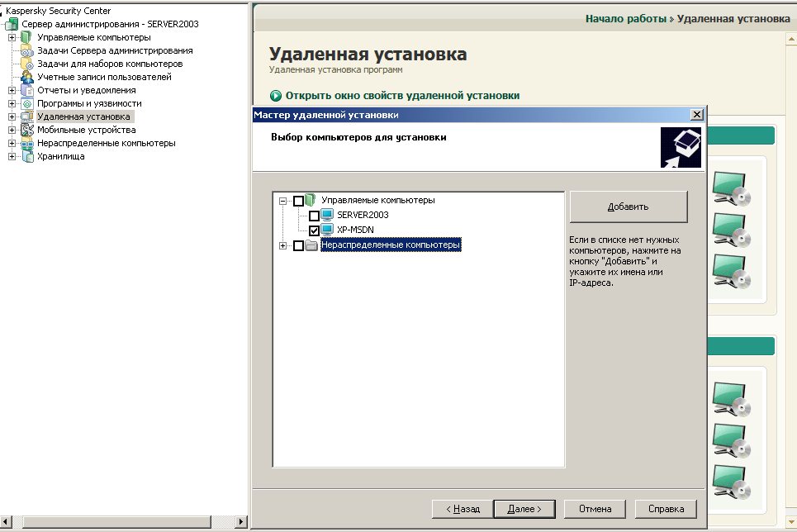Screen dimensions: 797x532
Task: Click the Мобильные устройства icon
Action: [x=27, y=130]
